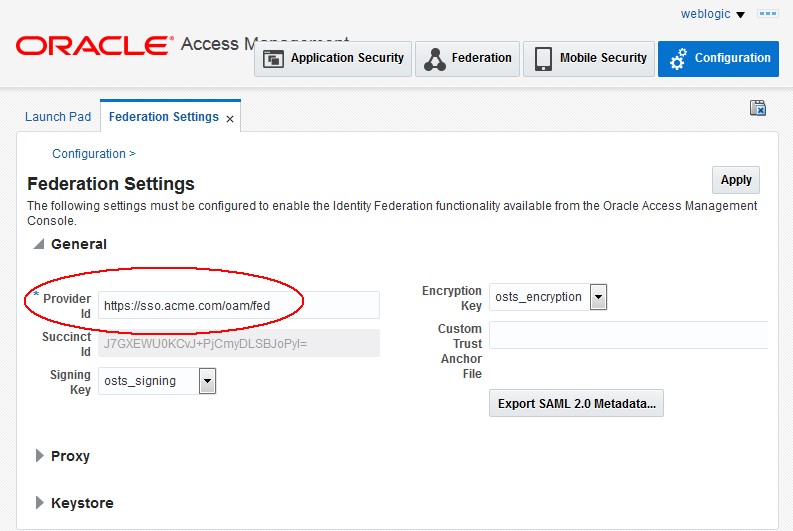Click the Federation nodes icon
Screen dimensions: 793x531
point(434,59)
